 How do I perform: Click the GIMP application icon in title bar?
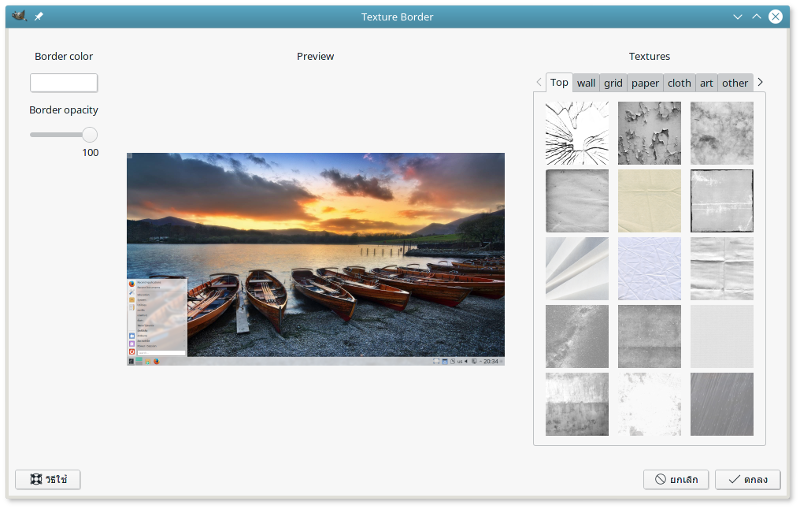tap(18, 17)
